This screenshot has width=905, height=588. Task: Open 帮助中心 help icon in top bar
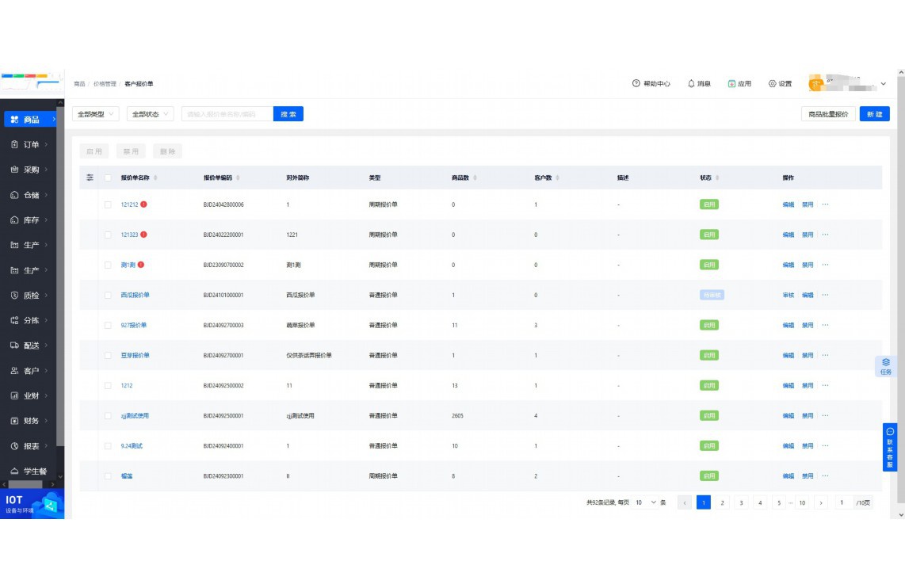tap(636, 83)
